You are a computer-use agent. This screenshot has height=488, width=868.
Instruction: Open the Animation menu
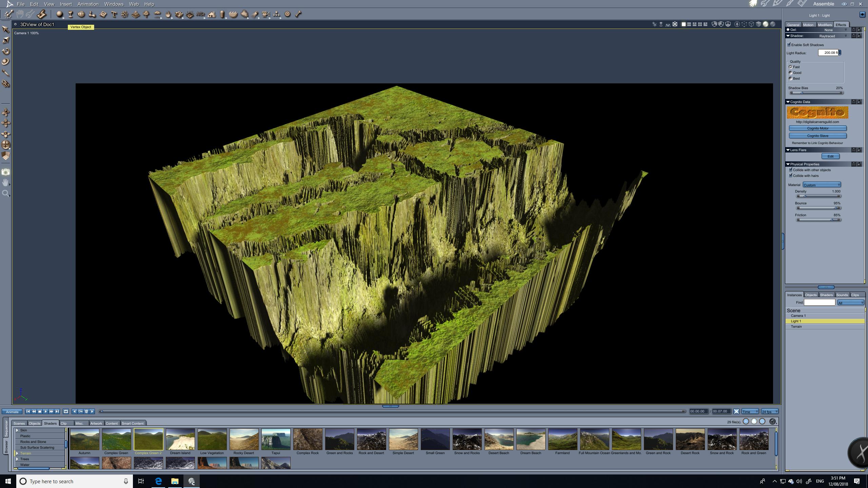coord(88,4)
